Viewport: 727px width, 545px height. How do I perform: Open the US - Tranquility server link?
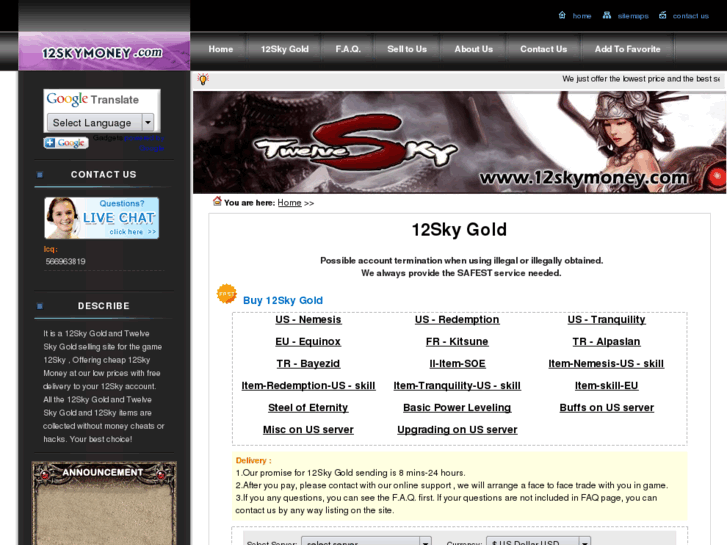coord(606,320)
